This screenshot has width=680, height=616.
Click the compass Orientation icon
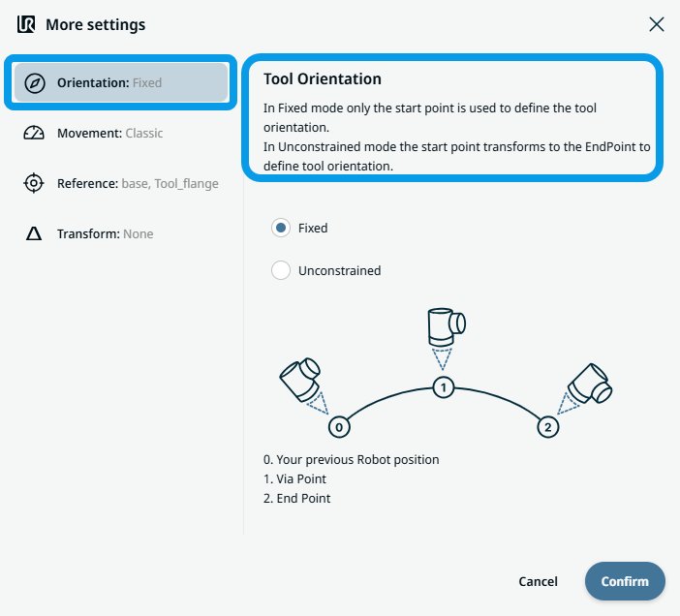point(34,82)
